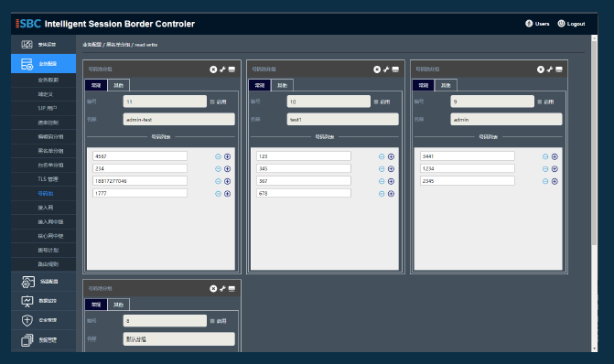The image size is (614, 364).
Task: Add a row after the 567 entry
Action: click(x=391, y=181)
